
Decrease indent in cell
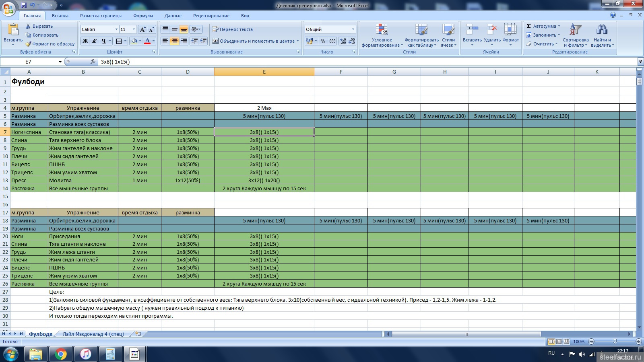[x=195, y=41]
